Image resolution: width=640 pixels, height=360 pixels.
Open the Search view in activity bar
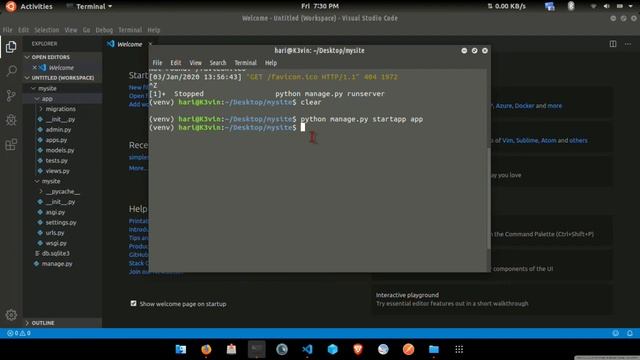11,71
